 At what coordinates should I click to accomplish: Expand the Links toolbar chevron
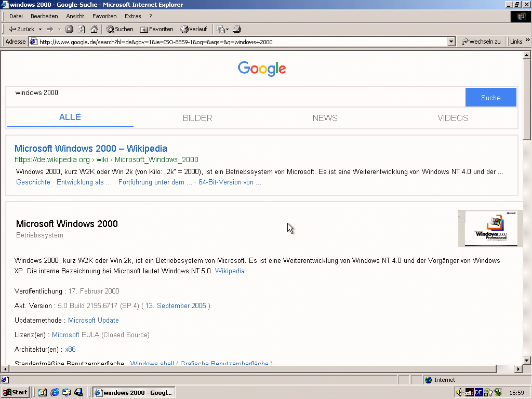point(528,40)
